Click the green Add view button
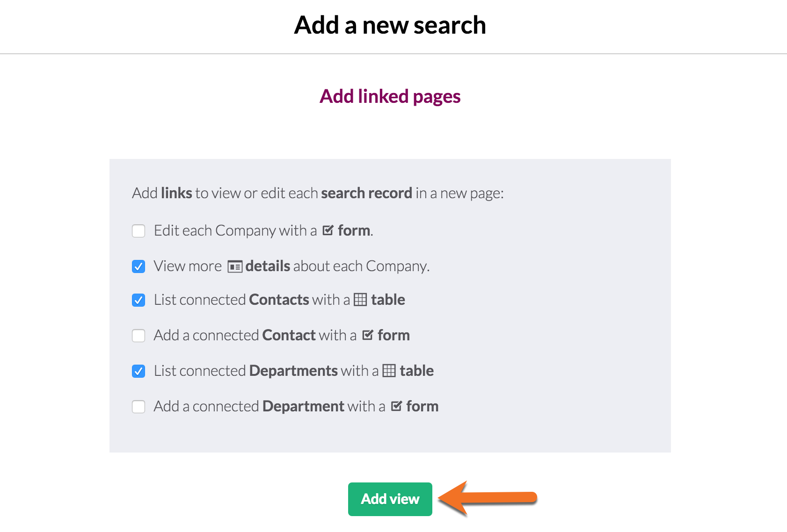This screenshot has height=532, width=787. [390, 499]
